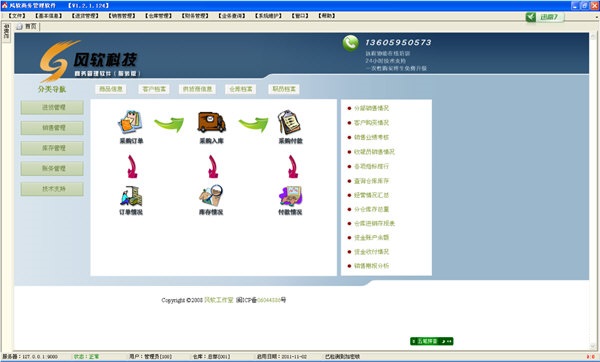Open the 资金账户余额 report link
Image resolution: width=600 pixels, height=362 pixels.
click(x=371, y=238)
